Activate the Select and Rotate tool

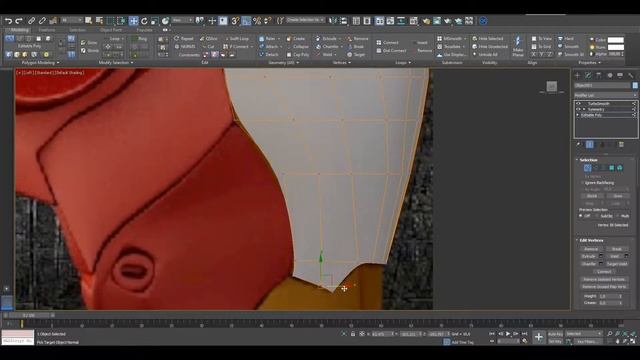coord(144,21)
